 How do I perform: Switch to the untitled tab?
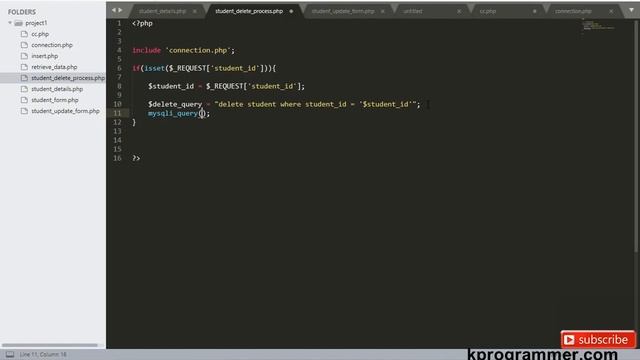(413, 11)
